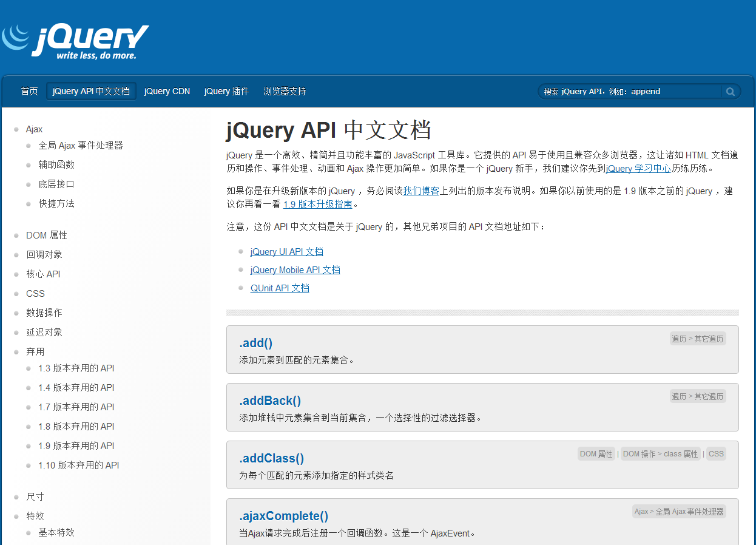Open the jQuery Mobile API 文档 link
Image resolution: width=756 pixels, height=545 pixels.
[x=295, y=269]
